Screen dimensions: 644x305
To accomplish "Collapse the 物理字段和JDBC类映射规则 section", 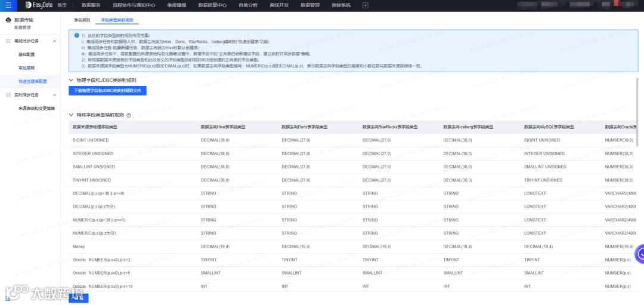I will (x=71, y=80).
